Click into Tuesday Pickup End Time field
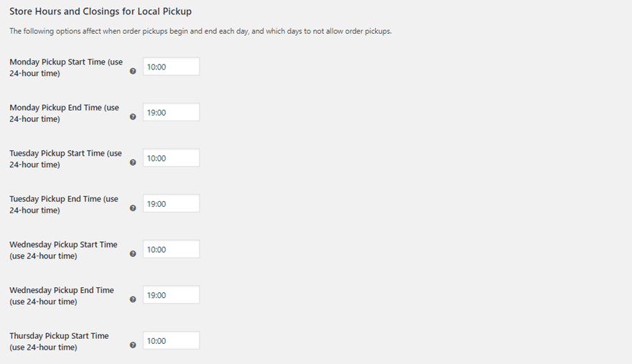 point(171,204)
